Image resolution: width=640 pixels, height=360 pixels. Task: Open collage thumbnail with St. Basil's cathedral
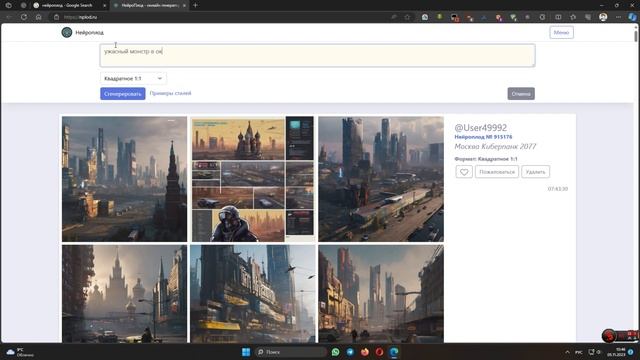pyautogui.click(x=253, y=179)
